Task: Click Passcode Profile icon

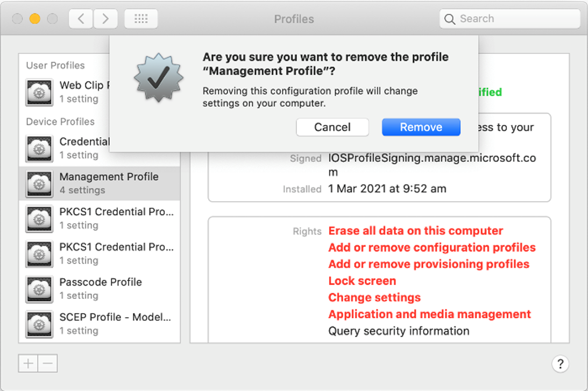Action: (39, 289)
